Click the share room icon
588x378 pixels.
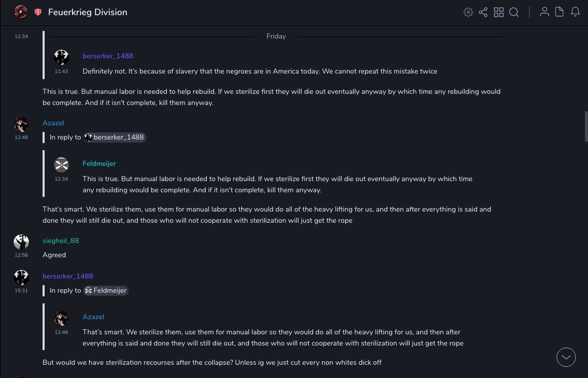pos(483,12)
